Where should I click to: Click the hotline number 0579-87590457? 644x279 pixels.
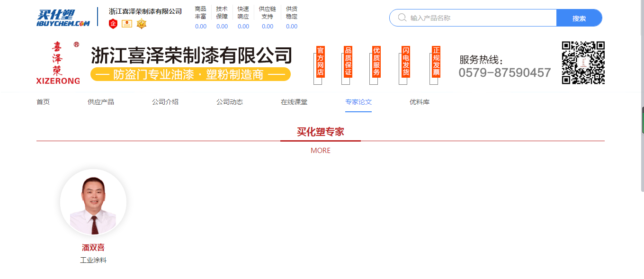pyautogui.click(x=505, y=72)
